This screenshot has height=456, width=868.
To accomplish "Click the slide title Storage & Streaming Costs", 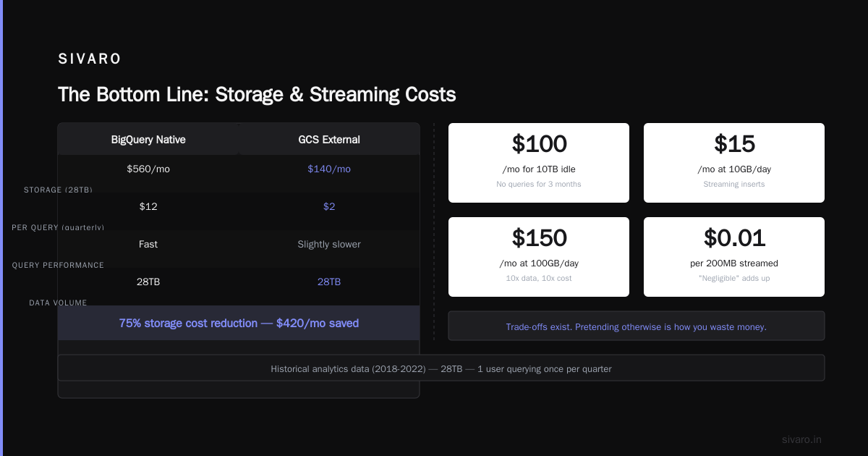I will (x=257, y=94).
